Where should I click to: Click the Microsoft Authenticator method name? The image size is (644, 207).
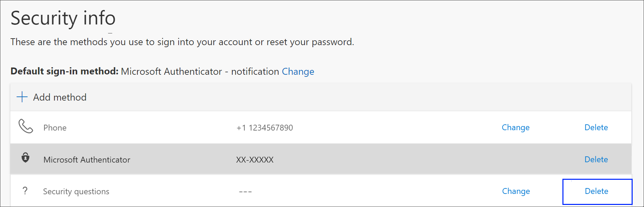click(x=86, y=159)
